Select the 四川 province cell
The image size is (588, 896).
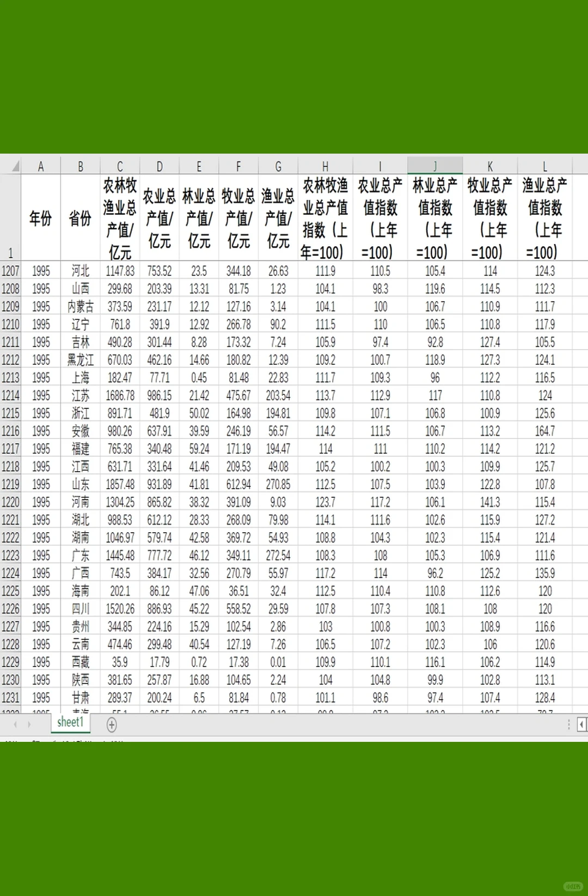(81, 609)
